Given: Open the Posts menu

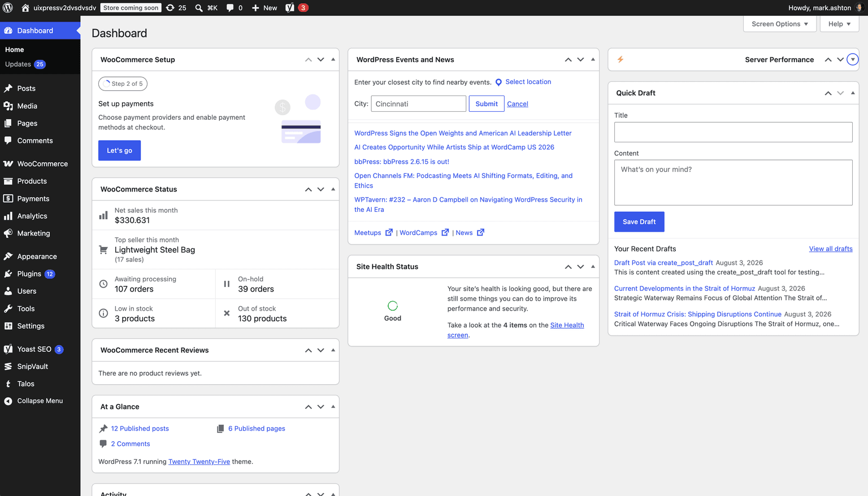Looking at the screenshot, I should click(x=40, y=88).
